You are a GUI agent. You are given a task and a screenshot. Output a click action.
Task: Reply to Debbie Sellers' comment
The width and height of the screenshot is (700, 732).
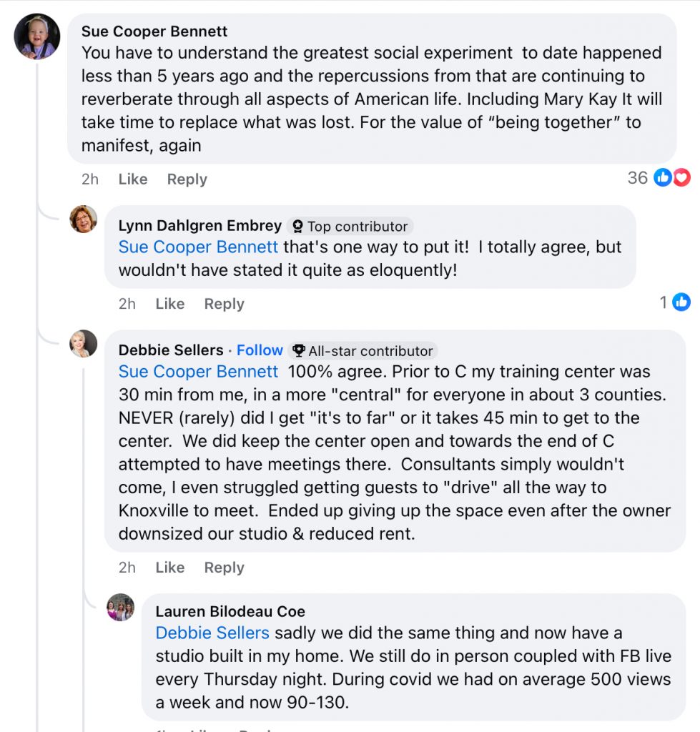pos(224,568)
